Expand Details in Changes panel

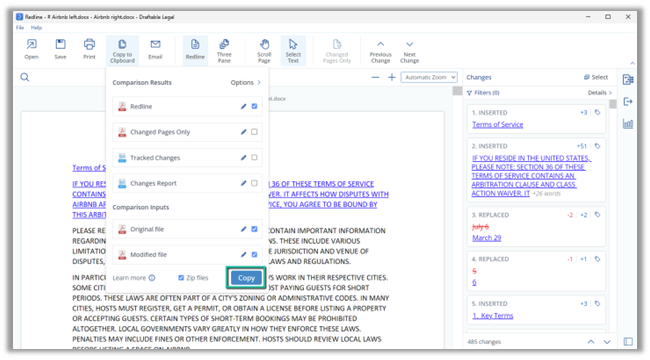(599, 93)
